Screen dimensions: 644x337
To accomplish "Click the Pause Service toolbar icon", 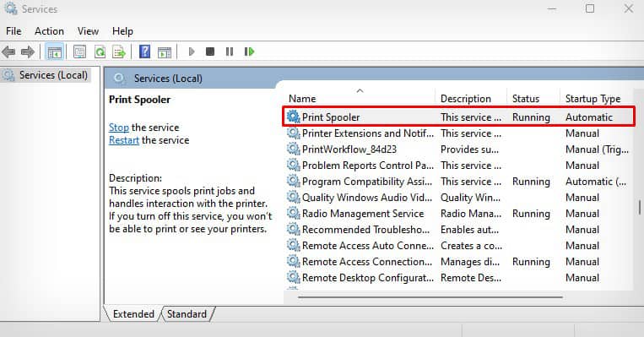I will tap(230, 52).
